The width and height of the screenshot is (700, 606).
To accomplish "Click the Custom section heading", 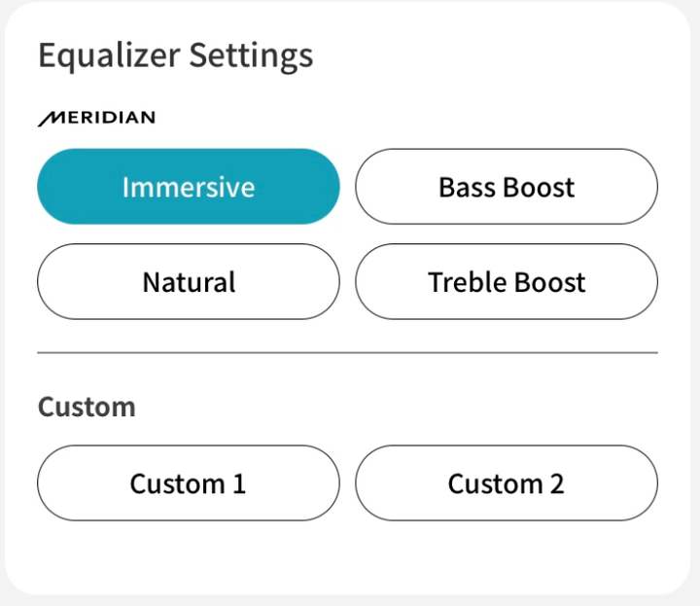I will (87, 407).
